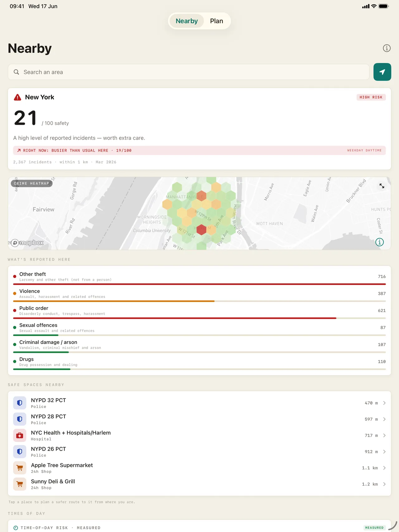Image resolution: width=399 pixels, height=532 pixels.
Task: Tap the 2,367 incidents summary line
Action: tap(65, 162)
